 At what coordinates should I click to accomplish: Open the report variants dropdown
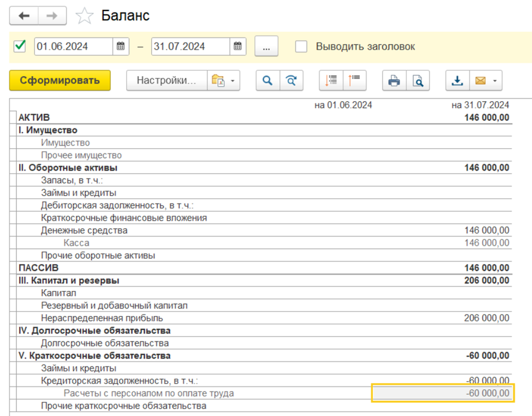point(224,81)
